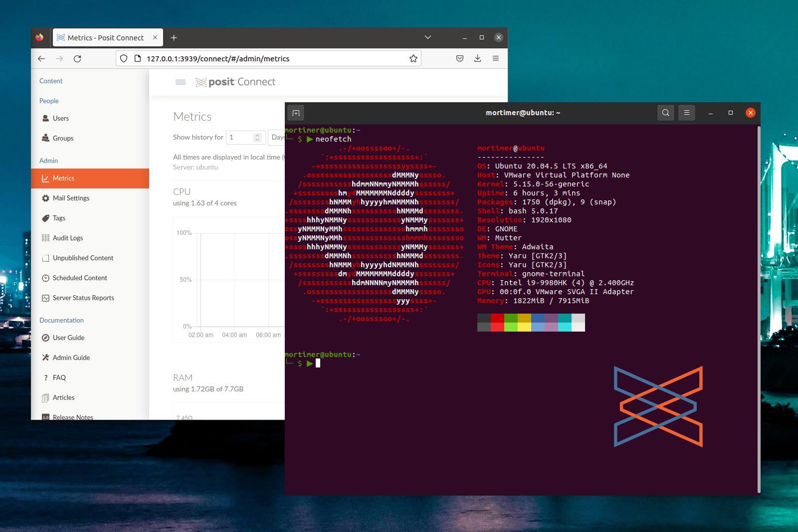Open the FAQ documentation link
Image resolution: width=798 pixels, height=532 pixels.
(59, 377)
